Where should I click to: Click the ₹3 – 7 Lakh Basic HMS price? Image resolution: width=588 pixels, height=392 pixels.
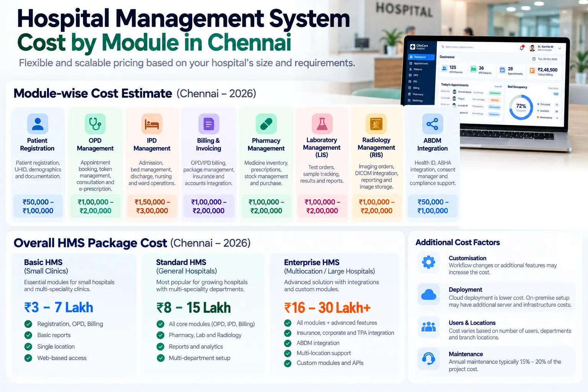pos(59,307)
